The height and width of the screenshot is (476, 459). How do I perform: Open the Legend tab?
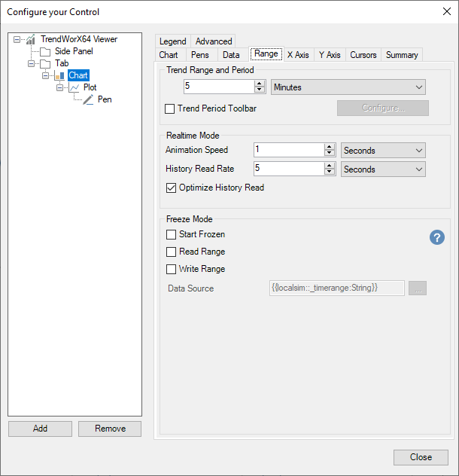(x=172, y=41)
